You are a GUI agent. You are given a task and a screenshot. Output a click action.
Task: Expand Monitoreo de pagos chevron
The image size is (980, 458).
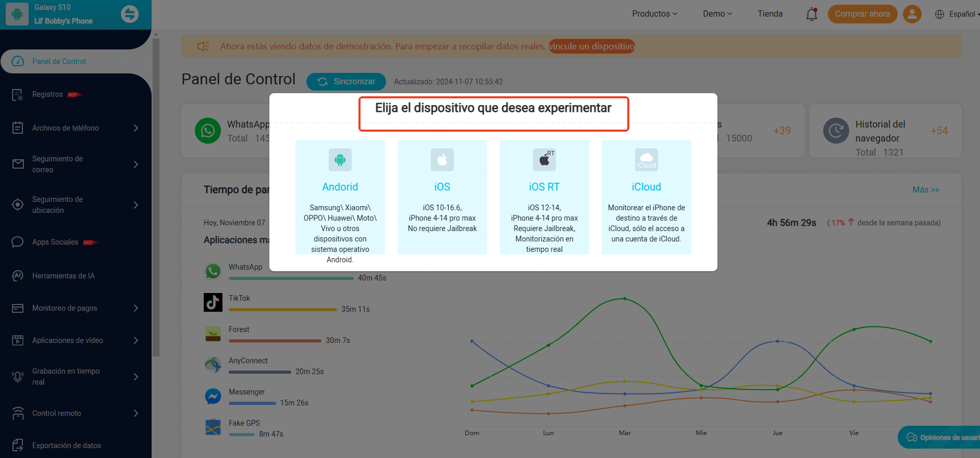coord(136,308)
